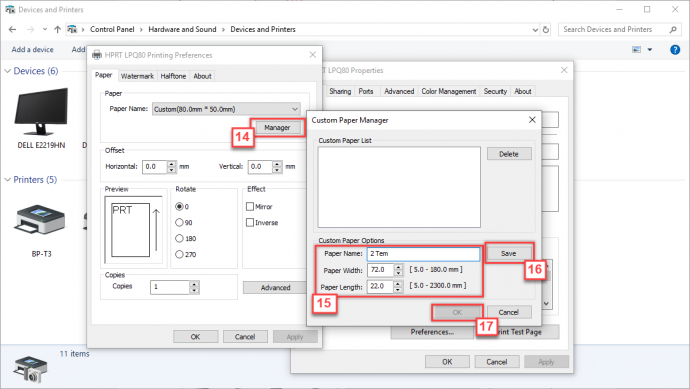This screenshot has width=690, height=389.
Task: Close the Printing Preferences dialog
Action: coord(312,55)
